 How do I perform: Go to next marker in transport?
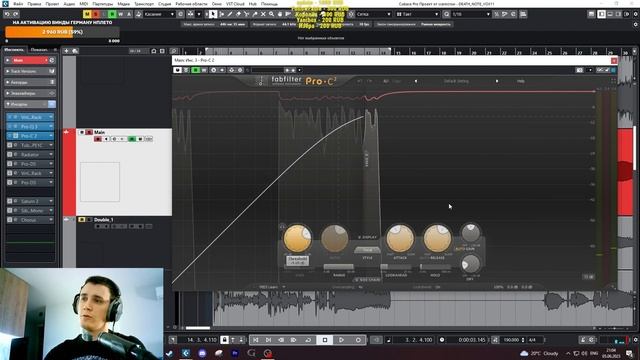click(268, 340)
